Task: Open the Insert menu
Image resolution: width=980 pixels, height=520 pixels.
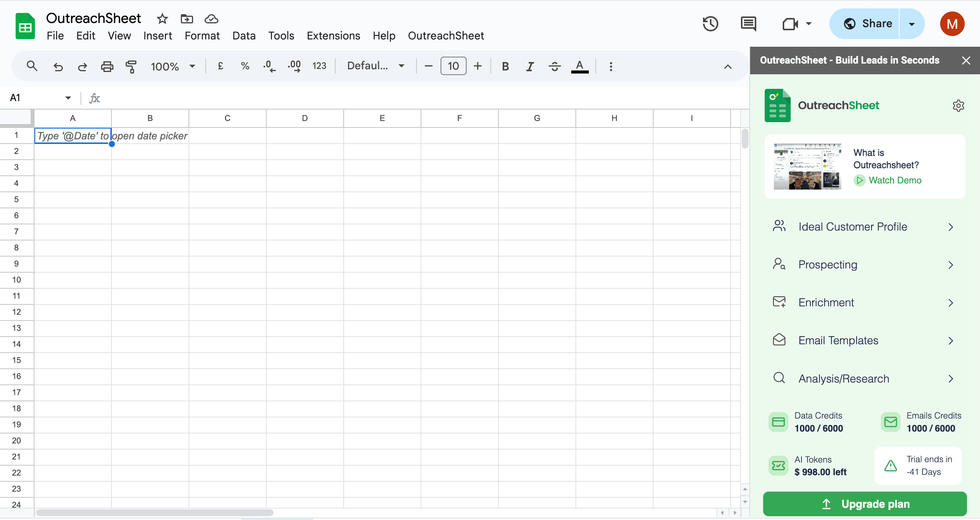Action: pyautogui.click(x=157, y=36)
